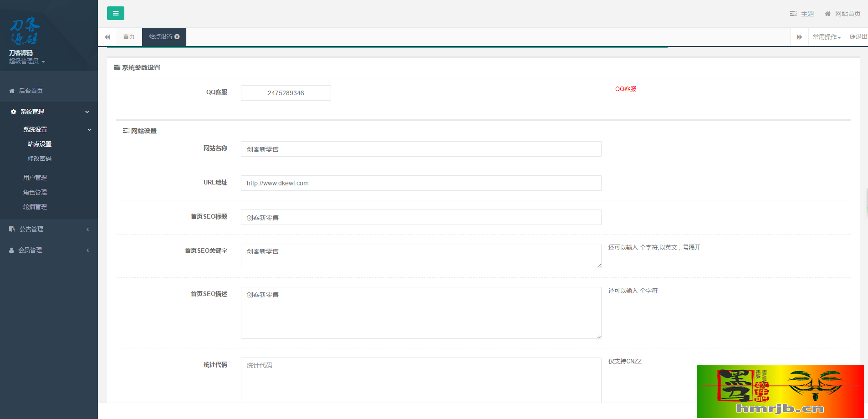Click the QQ客服 number field
The width and height of the screenshot is (868, 419).
tap(286, 93)
